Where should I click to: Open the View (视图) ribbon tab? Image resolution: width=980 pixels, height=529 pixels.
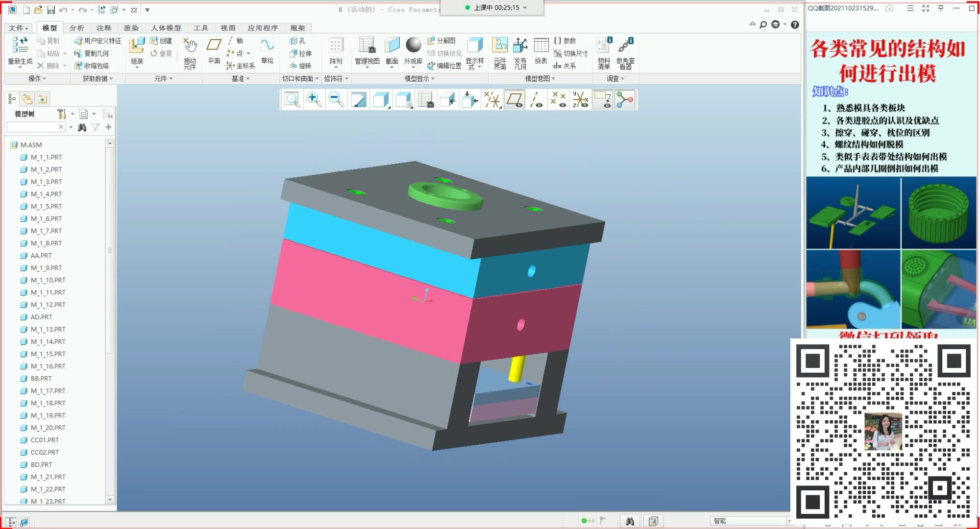(x=228, y=28)
